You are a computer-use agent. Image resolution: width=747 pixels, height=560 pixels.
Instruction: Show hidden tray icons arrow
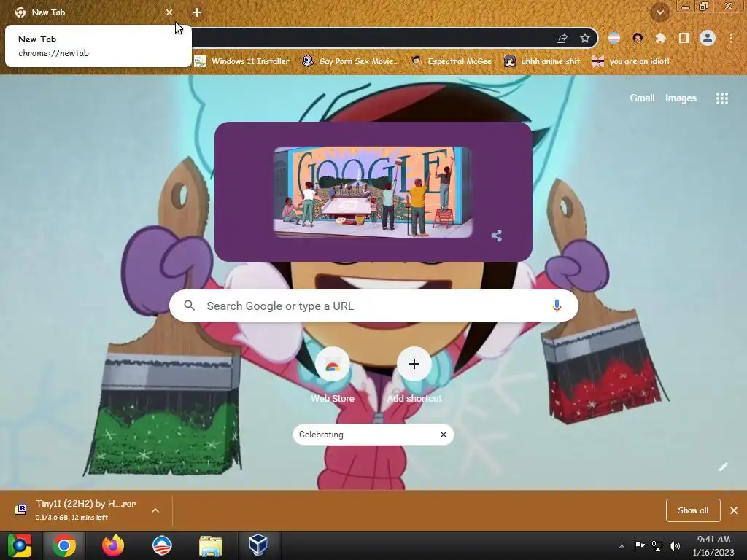(622, 546)
